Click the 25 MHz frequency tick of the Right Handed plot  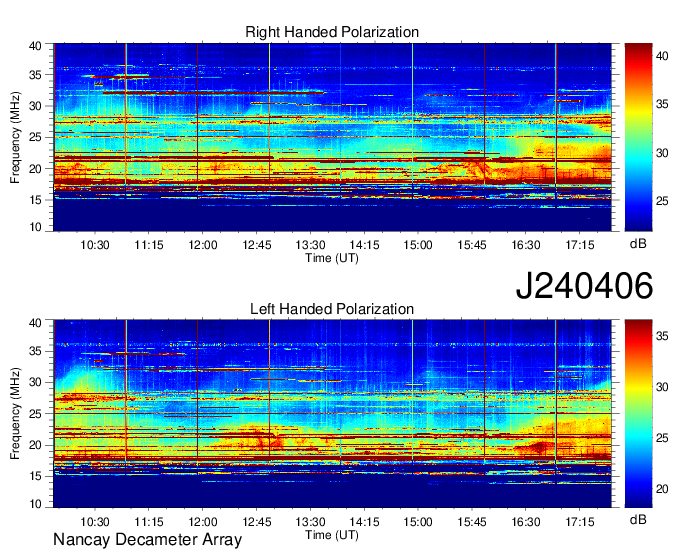point(36,137)
